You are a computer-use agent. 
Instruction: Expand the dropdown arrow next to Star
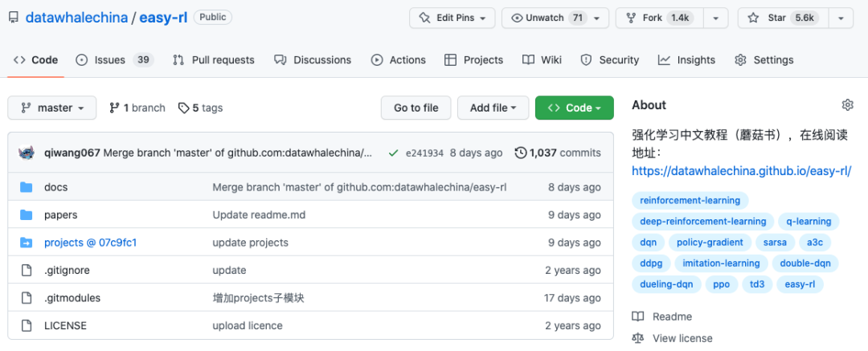click(841, 18)
